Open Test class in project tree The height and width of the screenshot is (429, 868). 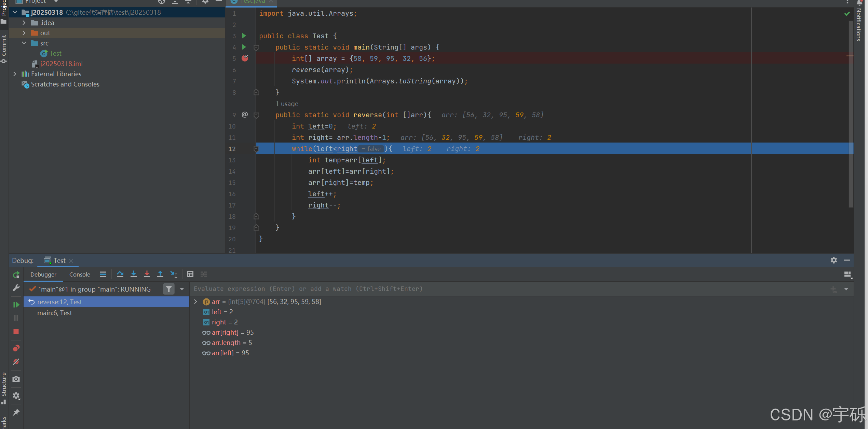(x=55, y=53)
